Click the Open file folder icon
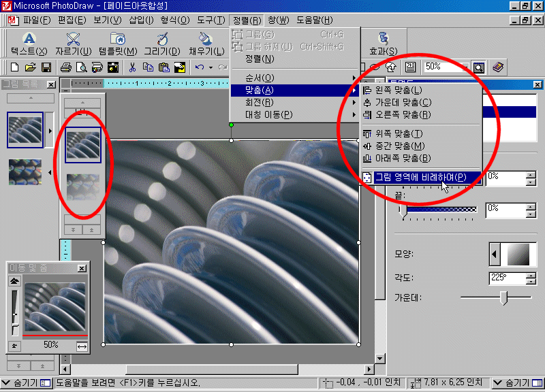The width and height of the screenshot is (545, 392). (30, 67)
